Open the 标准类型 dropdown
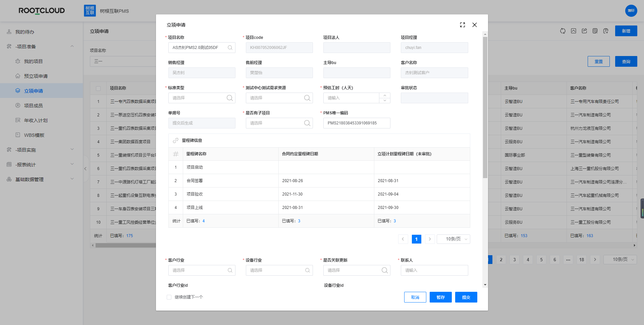 pos(202,98)
